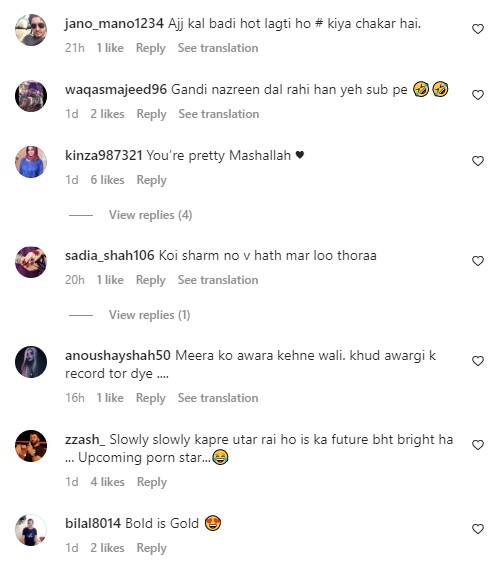Click See translation for anoushayshah50's comment
Viewport: 495px width, 577px height.
pos(218,398)
